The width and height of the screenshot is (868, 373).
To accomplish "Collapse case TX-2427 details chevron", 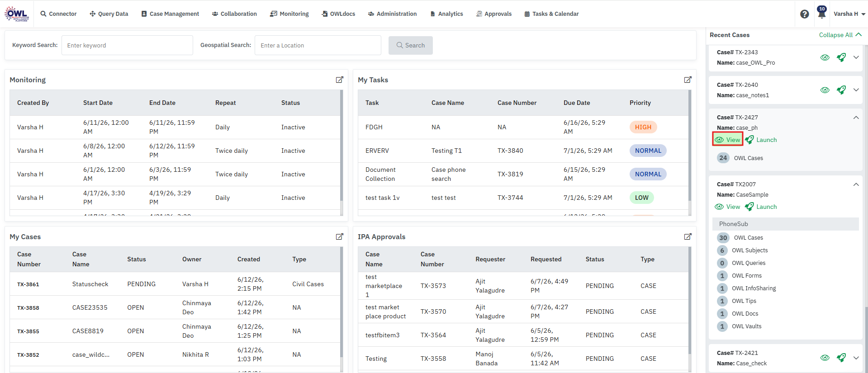I will coord(856,118).
